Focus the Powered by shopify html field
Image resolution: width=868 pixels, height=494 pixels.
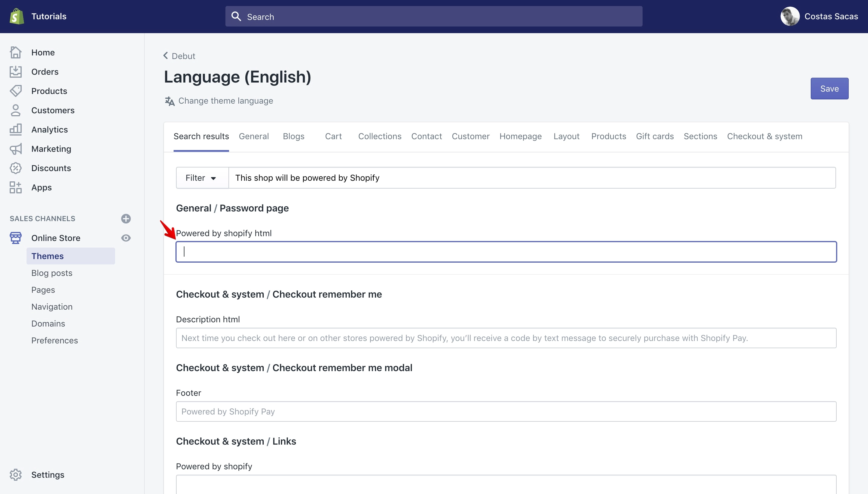point(506,252)
